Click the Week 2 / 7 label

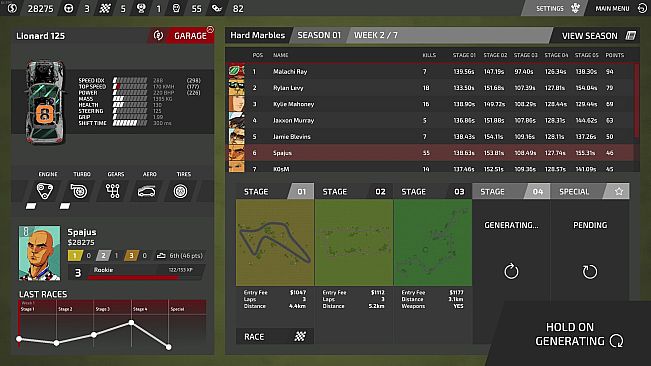pos(375,35)
